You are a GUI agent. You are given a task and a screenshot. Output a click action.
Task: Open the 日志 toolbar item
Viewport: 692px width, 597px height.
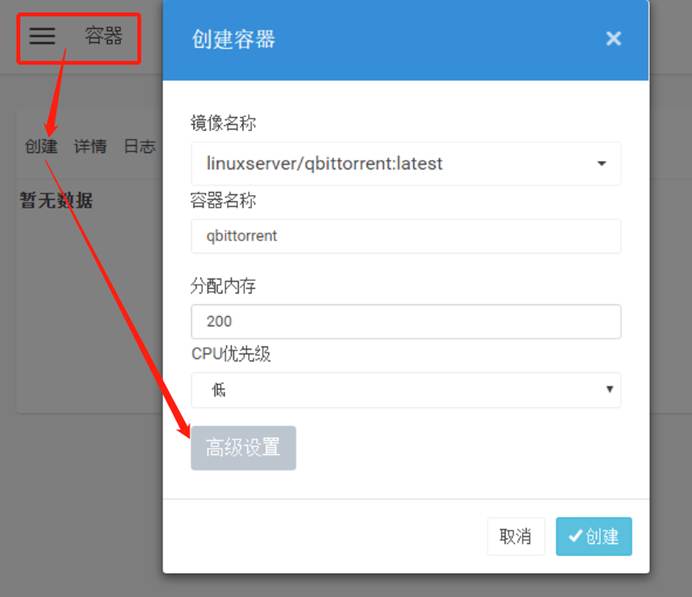tap(139, 146)
